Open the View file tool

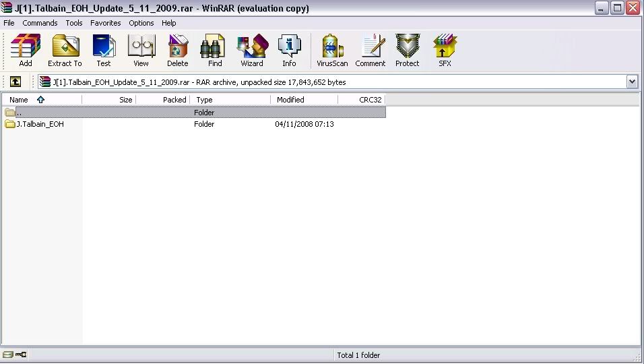pyautogui.click(x=141, y=51)
